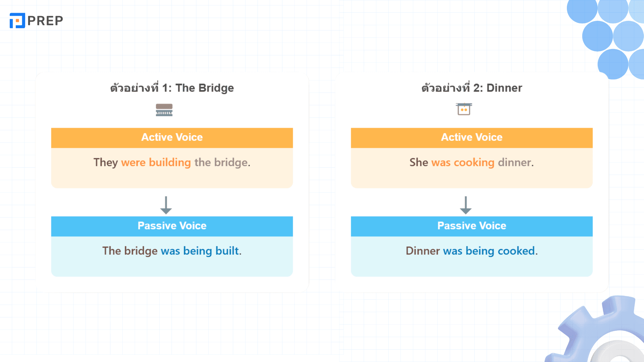Click the down arrow below the dinner active sentence
644x362 pixels.
(x=466, y=205)
